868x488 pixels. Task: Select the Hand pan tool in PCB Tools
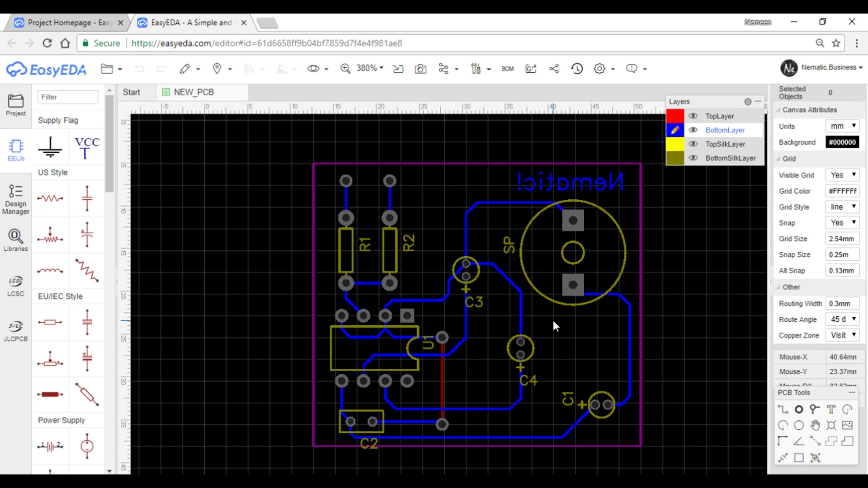pyautogui.click(x=815, y=425)
